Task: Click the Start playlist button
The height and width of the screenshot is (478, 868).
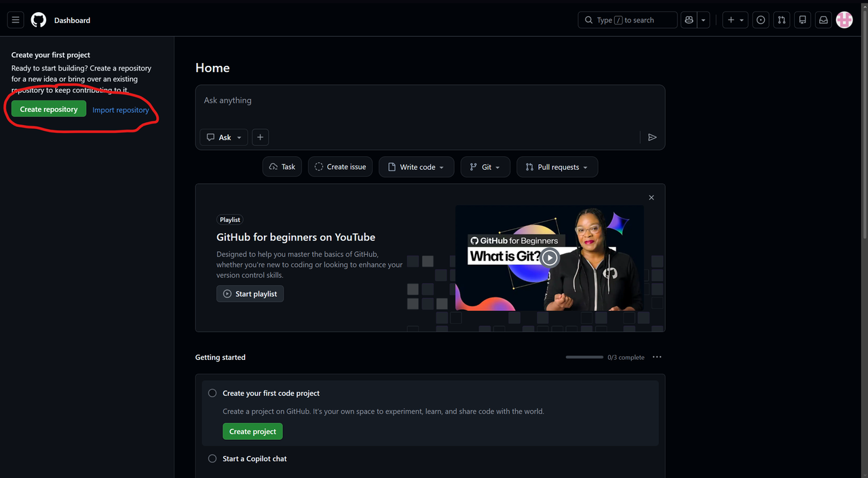Action: click(x=250, y=293)
